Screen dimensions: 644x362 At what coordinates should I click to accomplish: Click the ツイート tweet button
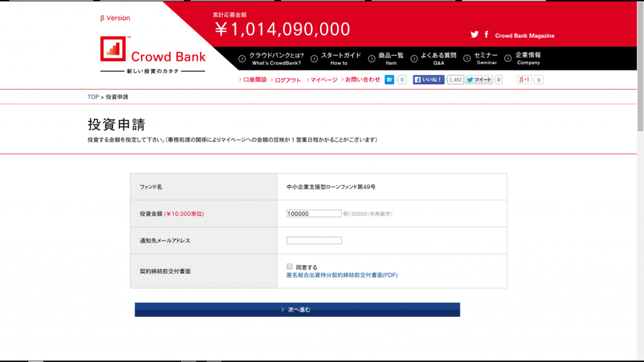479,80
